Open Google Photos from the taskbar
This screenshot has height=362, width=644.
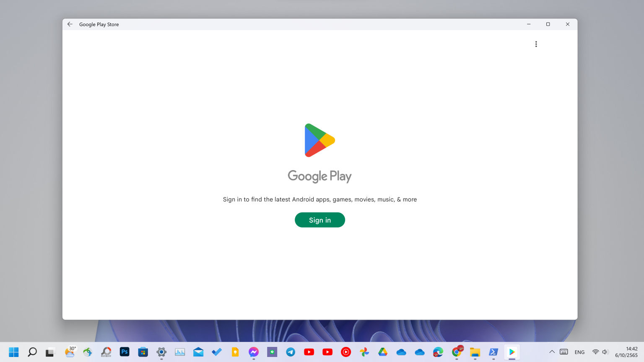click(364, 352)
